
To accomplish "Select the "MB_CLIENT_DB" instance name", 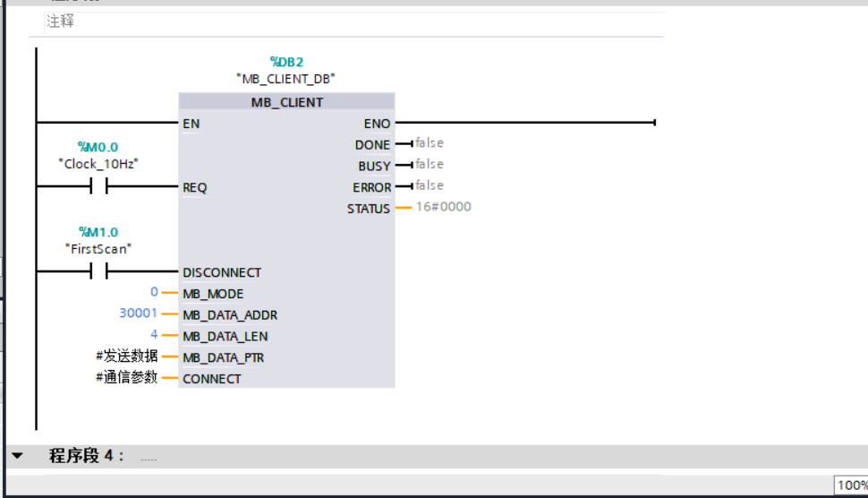I will coord(286,78).
